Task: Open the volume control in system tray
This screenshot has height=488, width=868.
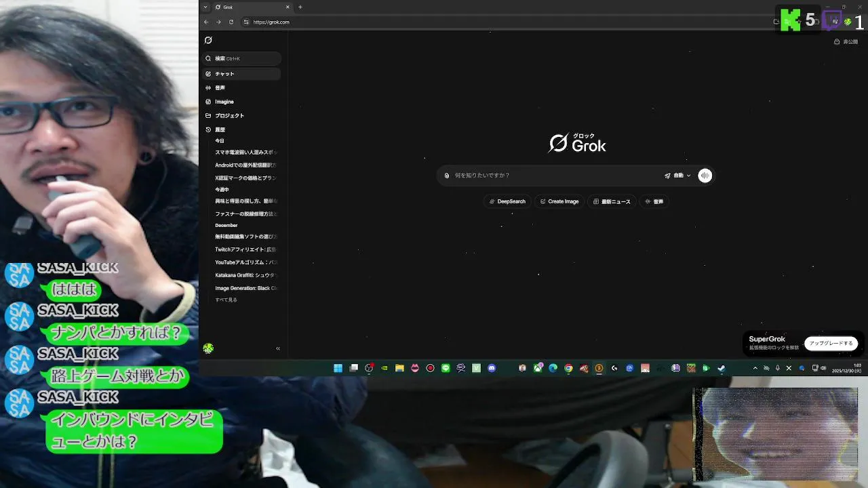Action: click(823, 368)
